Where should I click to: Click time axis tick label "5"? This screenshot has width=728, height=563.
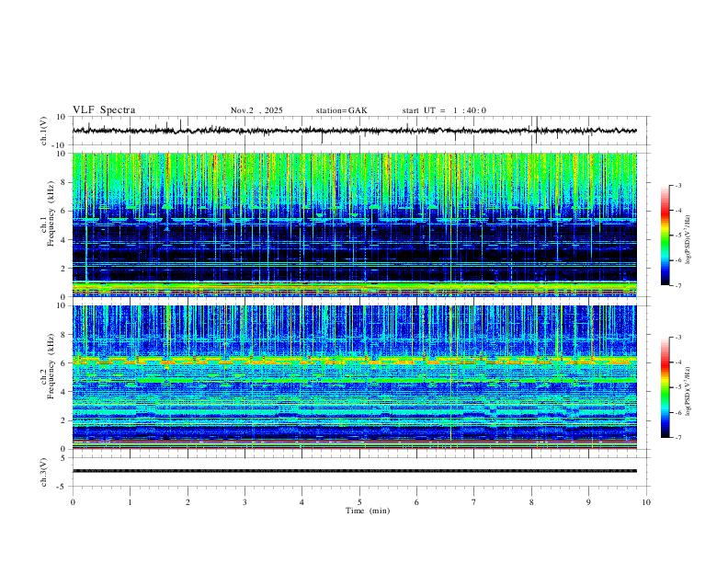tap(359, 502)
